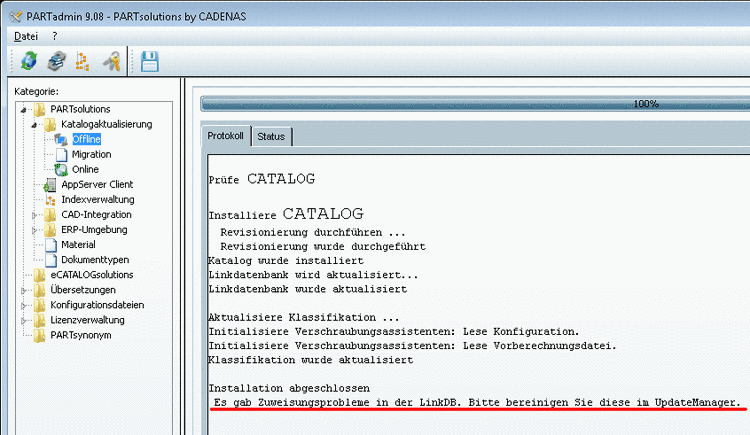Click the ERP-Umgebung folder icon
Viewport: 750px width, 435px height.
50,230
